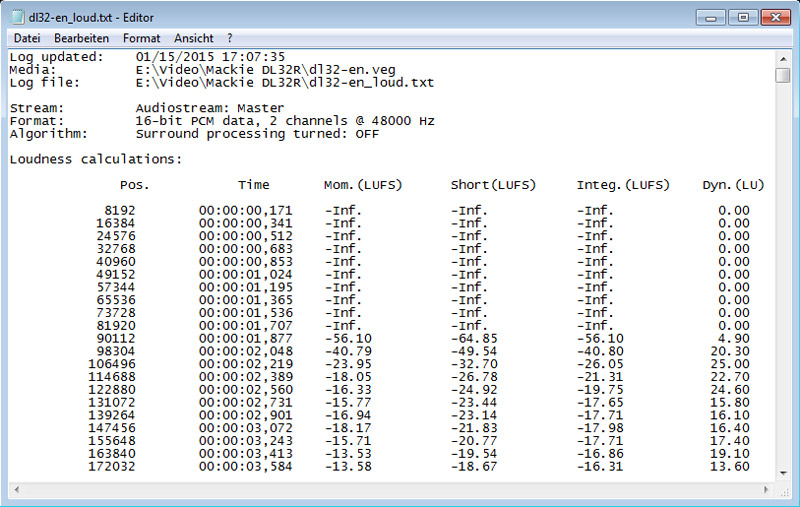
Task: Open the Format menu
Action: pos(141,38)
